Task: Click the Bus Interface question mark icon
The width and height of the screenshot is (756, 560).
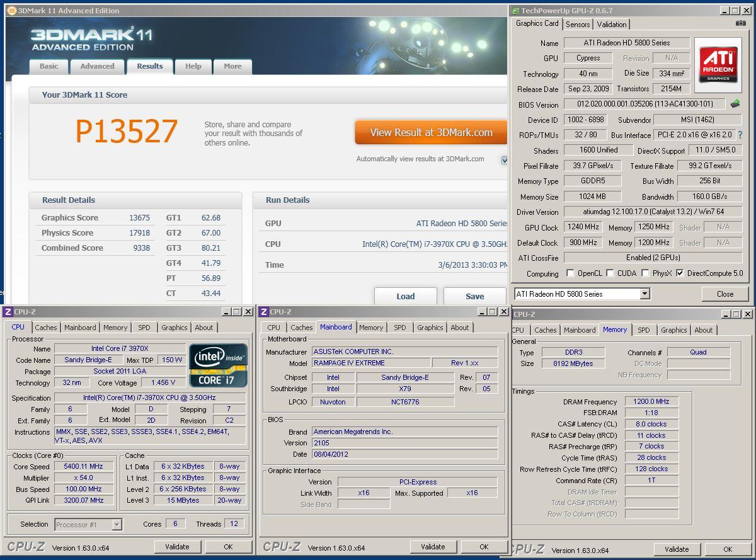Action: [x=740, y=135]
